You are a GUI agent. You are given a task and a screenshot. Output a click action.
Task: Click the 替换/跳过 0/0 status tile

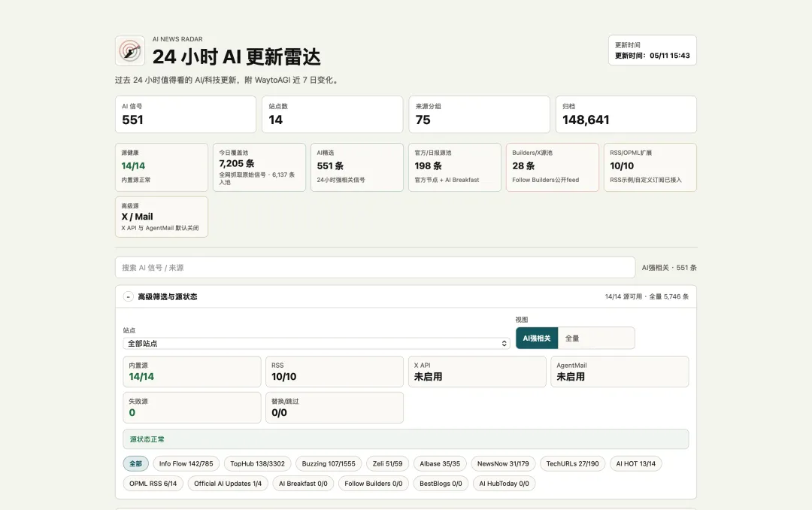(x=335, y=408)
